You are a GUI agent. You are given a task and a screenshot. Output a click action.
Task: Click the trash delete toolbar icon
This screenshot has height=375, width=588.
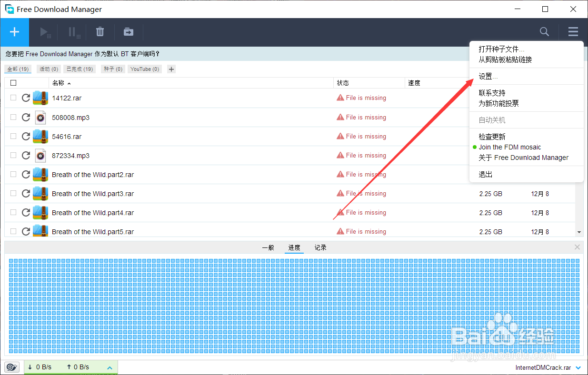click(100, 32)
